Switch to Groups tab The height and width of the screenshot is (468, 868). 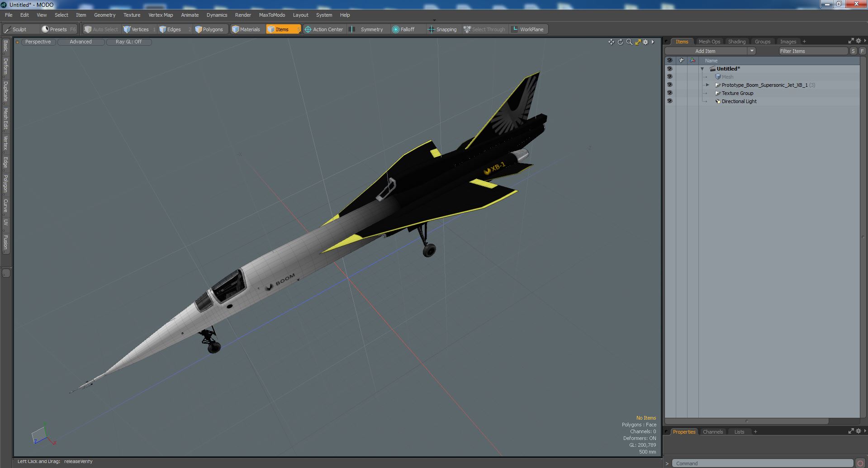[x=763, y=42]
